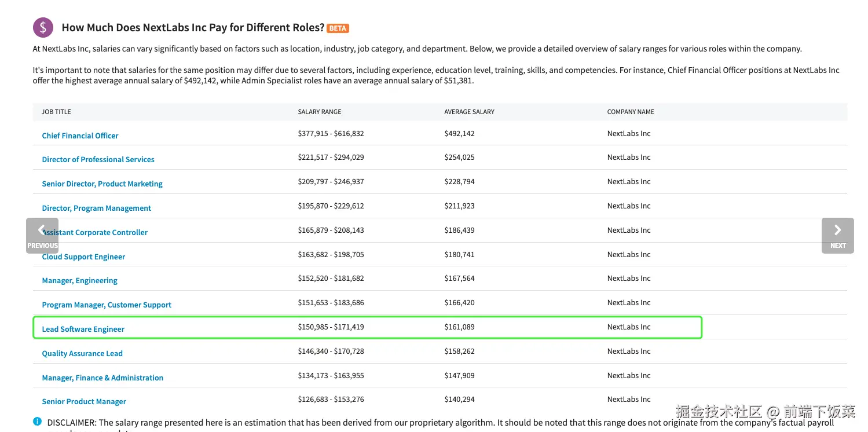The image size is (868, 432).
Task: Select the Quality Assurance Lead link
Action: [82, 353]
